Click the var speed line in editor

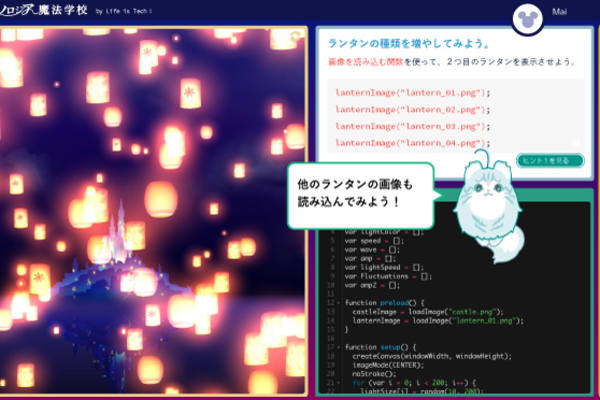(374, 241)
